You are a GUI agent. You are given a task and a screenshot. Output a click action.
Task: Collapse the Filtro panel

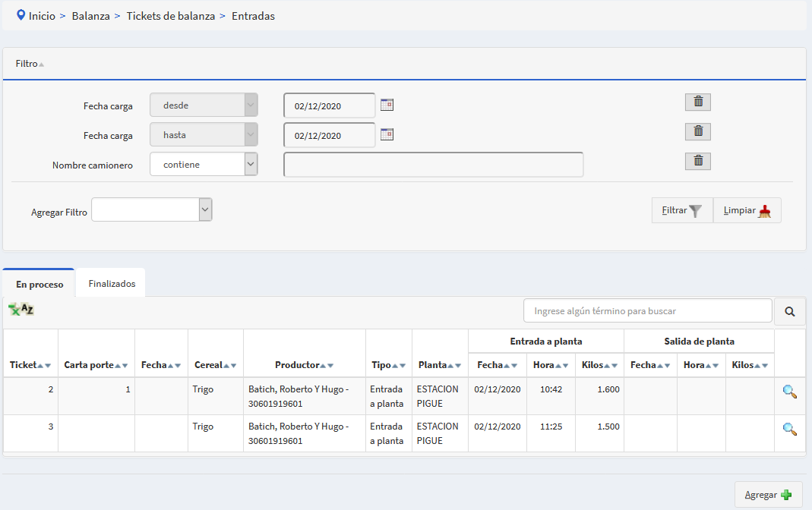(30, 65)
